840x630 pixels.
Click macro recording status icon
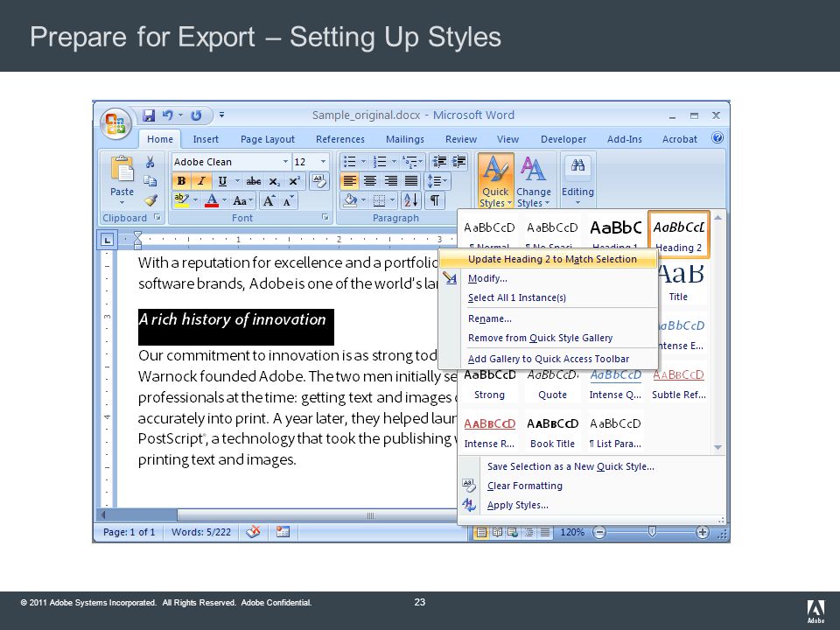[283, 532]
